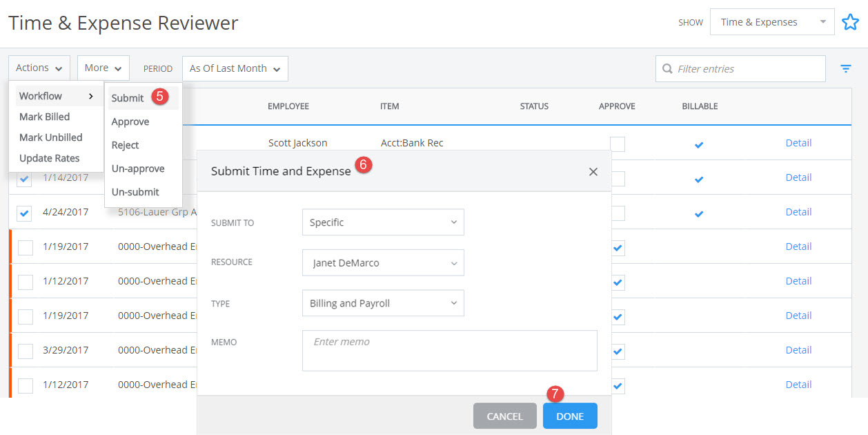This screenshot has height=435, width=868.
Task: Click the 3/29/2017 date cell
Action: click(x=66, y=350)
